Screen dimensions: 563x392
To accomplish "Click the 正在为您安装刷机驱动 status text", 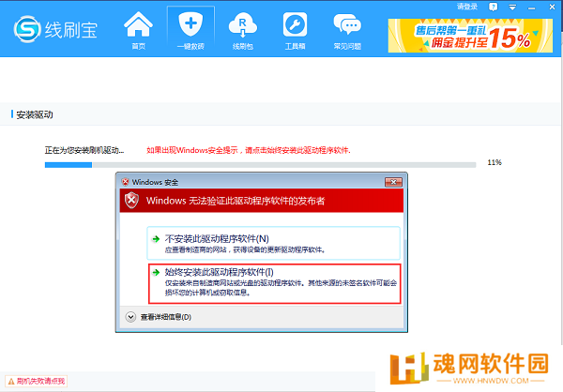I will click(x=84, y=150).
